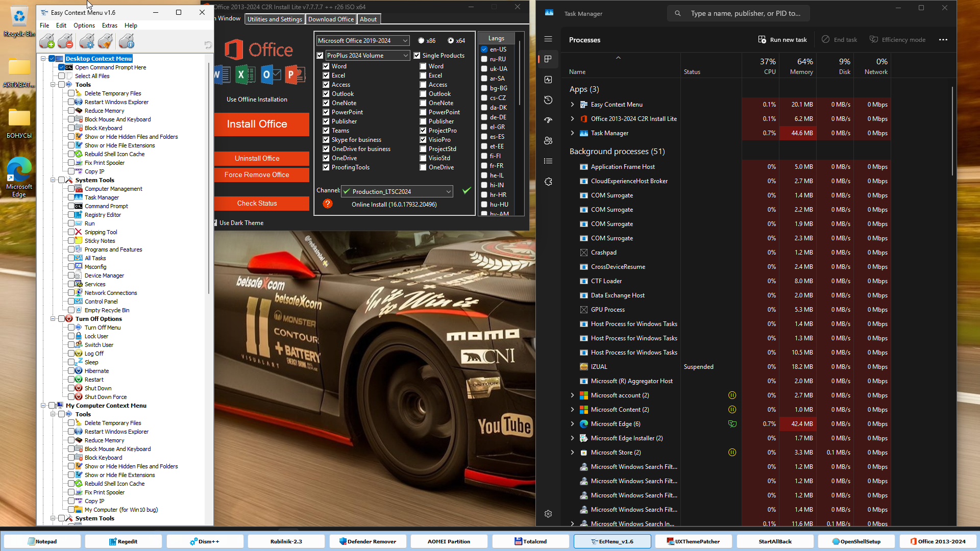Open Details page in Task Manager sidebar
The image size is (980, 551).
coord(548,161)
